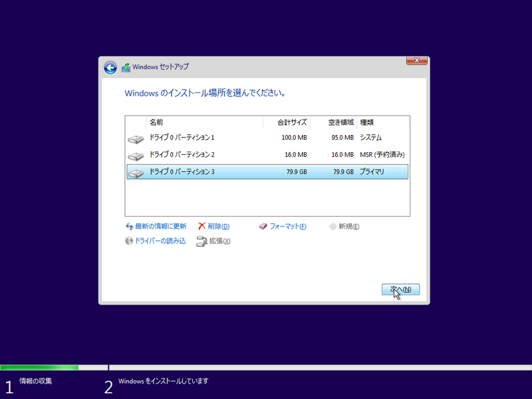Click the driver load icon beside ドライバーの読み込み
Viewport: 532px width, 399px height.
(129, 241)
